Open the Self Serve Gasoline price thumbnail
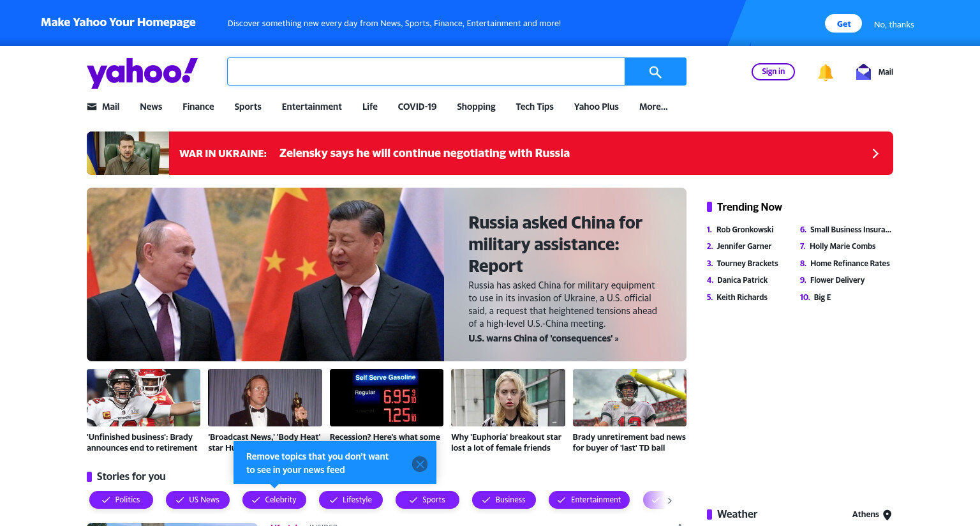 [x=387, y=398]
